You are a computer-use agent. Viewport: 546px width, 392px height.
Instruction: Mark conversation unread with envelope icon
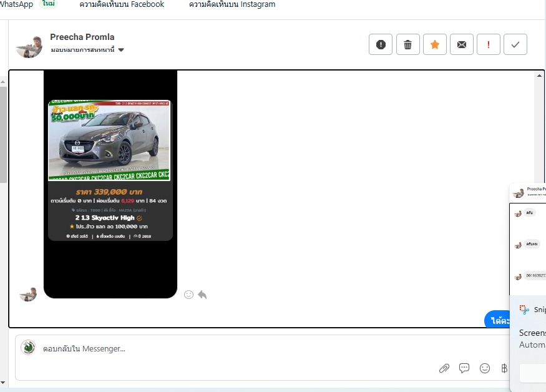462,45
